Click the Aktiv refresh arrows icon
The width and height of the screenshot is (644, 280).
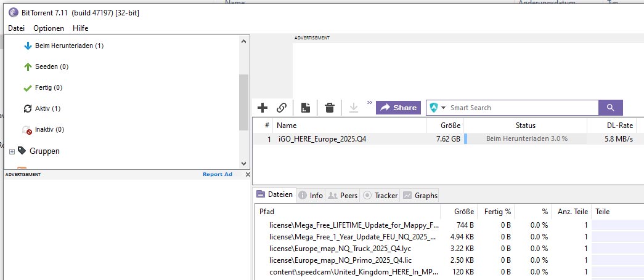click(28, 109)
